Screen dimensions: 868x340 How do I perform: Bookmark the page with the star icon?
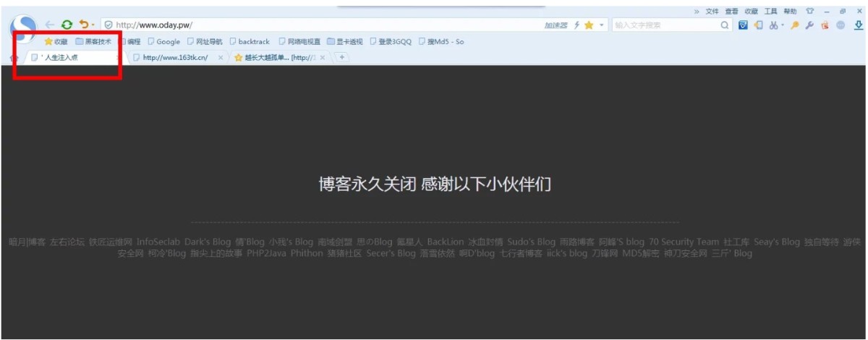click(589, 25)
